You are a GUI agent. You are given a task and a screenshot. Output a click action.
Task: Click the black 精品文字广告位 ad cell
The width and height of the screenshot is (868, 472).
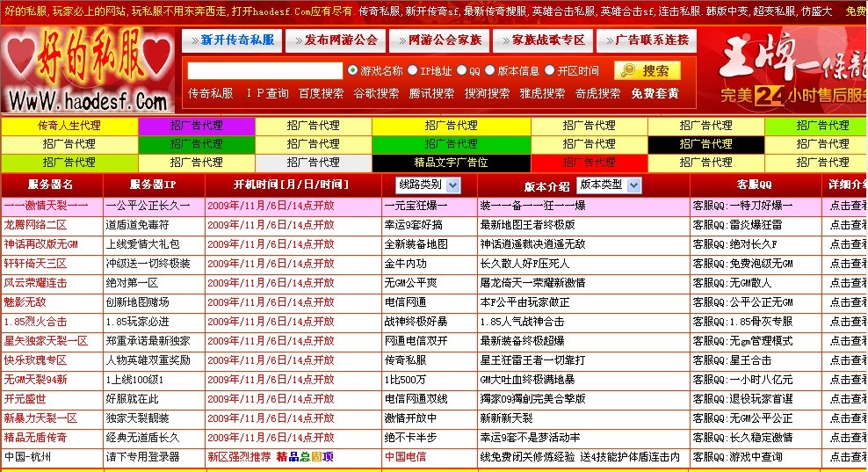click(x=451, y=163)
